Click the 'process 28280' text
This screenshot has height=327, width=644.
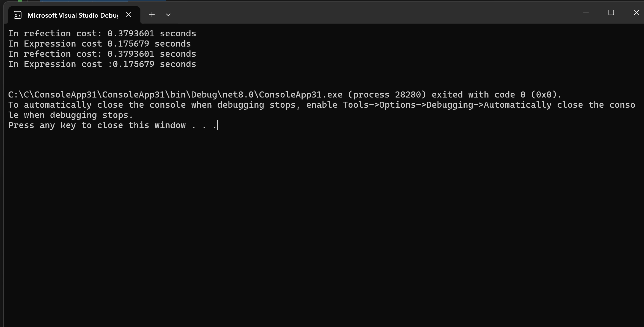pyautogui.click(x=387, y=95)
